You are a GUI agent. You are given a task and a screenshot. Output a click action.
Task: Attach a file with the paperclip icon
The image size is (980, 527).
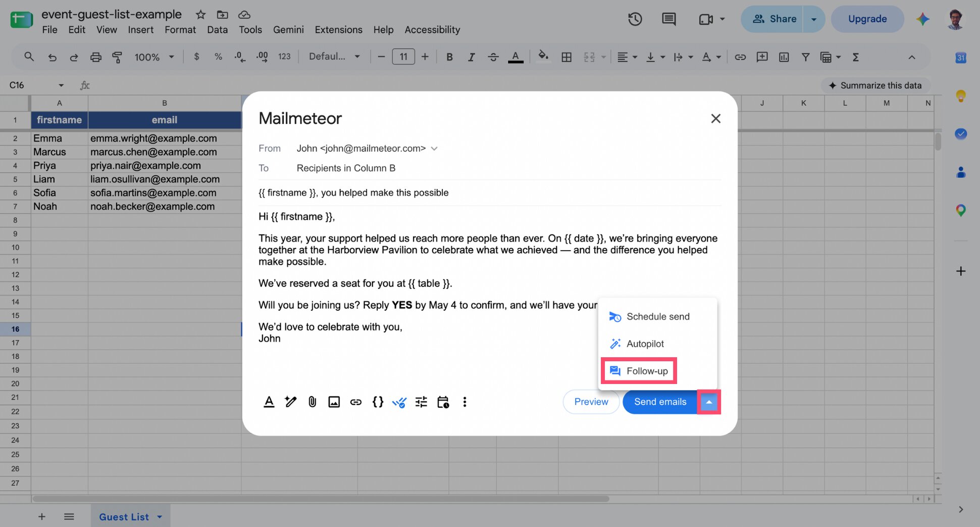[313, 402]
